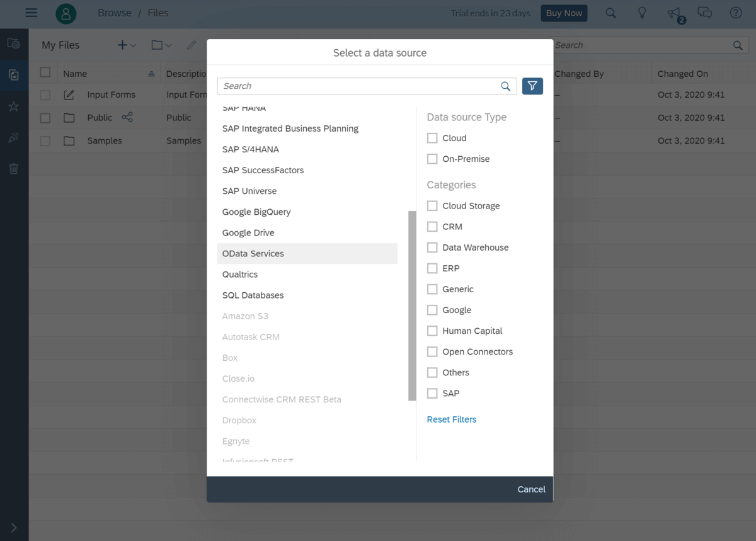756x541 pixels.
Task: Click the share icon next to Public
Action: 127,117
